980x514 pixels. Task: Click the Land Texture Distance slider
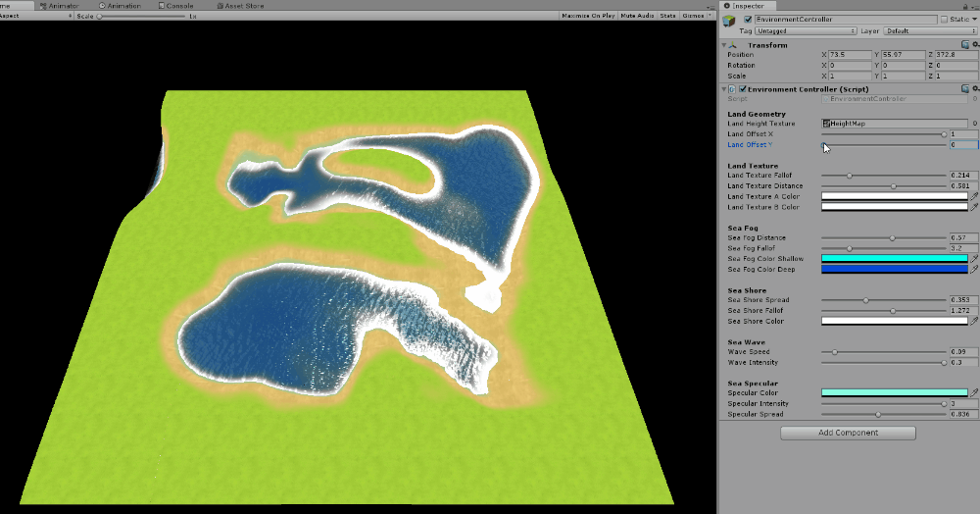point(883,186)
